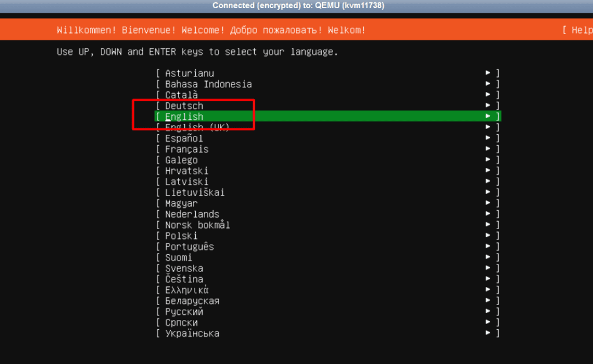Click arrow icon on Svenska row

click(488, 269)
